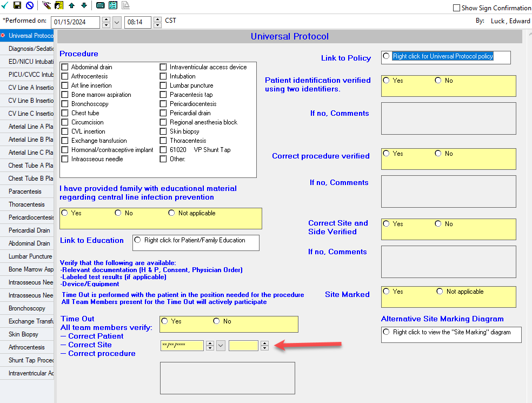The width and height of the screenshot is (532, 403).
Task: Click the green checkmark Sign icon
Action: coord(4,5)
